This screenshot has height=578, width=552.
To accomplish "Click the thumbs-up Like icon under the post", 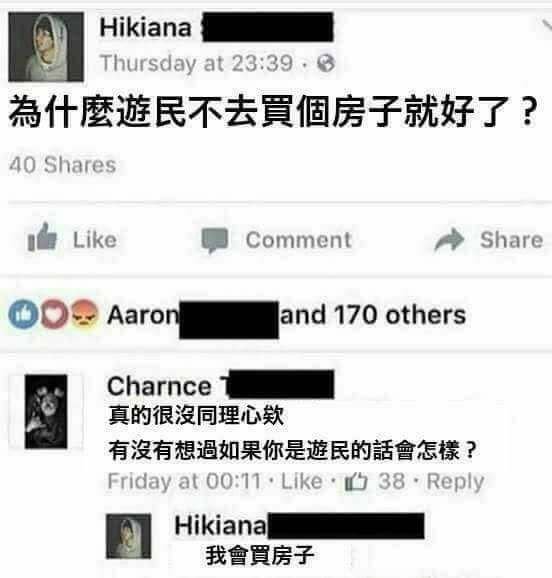I will pos(42,238).
